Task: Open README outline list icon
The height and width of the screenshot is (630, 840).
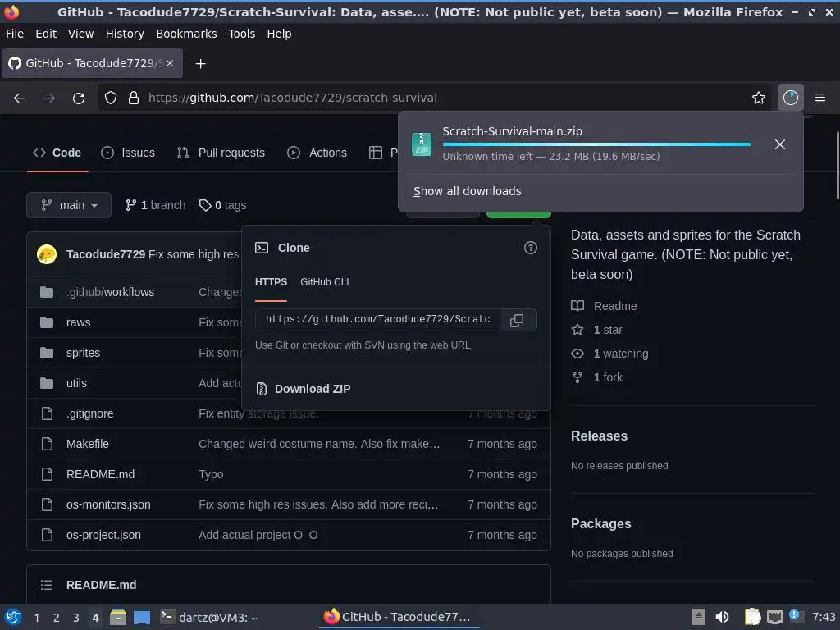Action: (47, 585)
